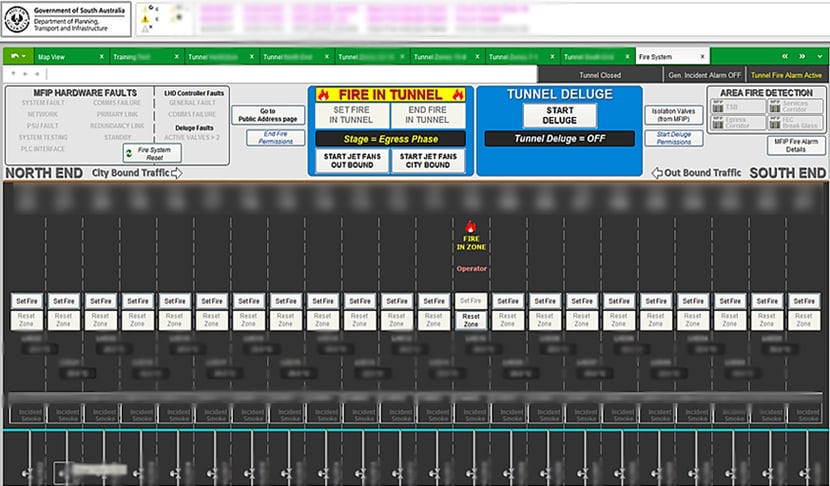Click the Services Corridor detection indicator
This screenshot has height=486, width=830.
point(796,105)
